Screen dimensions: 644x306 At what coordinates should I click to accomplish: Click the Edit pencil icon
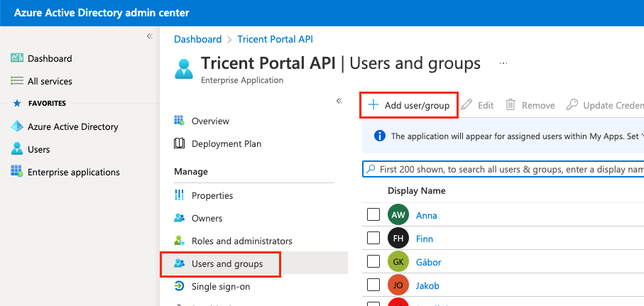click(x=466, y=105)
